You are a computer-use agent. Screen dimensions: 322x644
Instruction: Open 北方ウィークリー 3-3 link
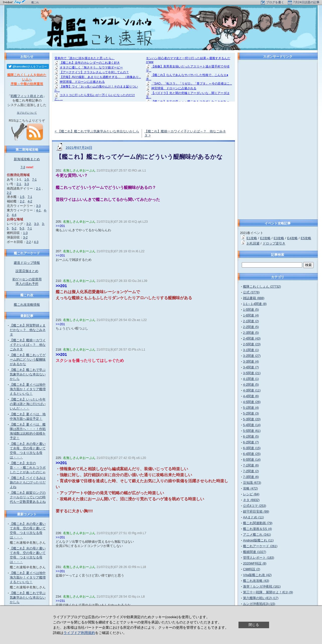point(38,206)
